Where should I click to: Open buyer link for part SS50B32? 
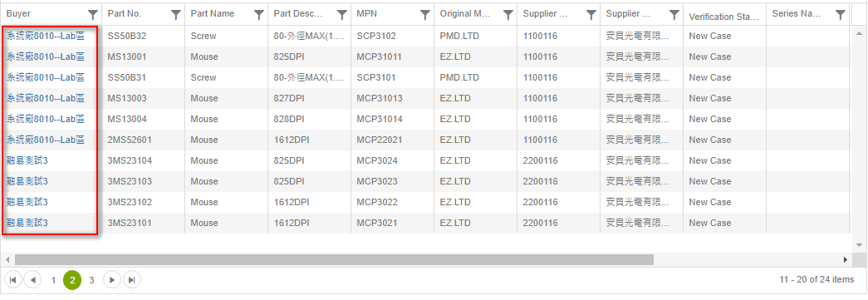point(46,36)
